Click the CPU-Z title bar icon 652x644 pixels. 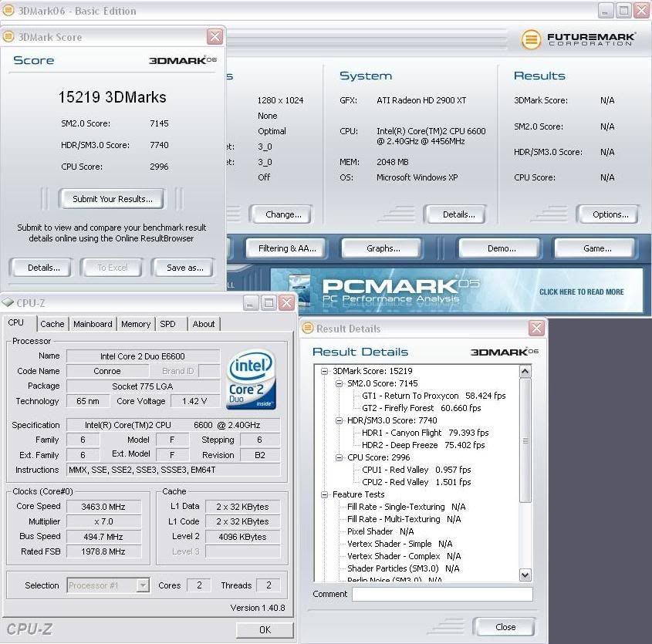click(8, 302)
